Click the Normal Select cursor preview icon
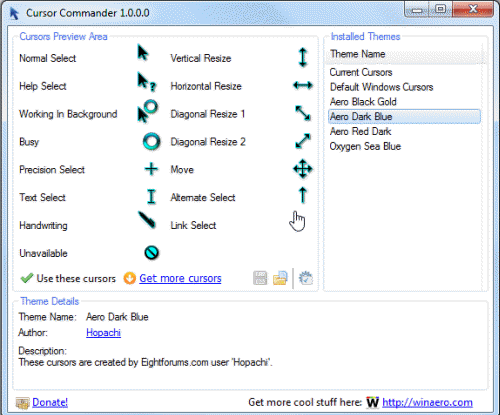The image size is (500, 415). coord(143,53)
